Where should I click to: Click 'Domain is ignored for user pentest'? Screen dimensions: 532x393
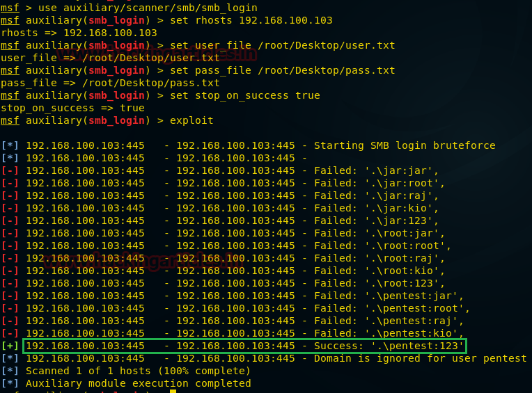[x=421, y=359]
